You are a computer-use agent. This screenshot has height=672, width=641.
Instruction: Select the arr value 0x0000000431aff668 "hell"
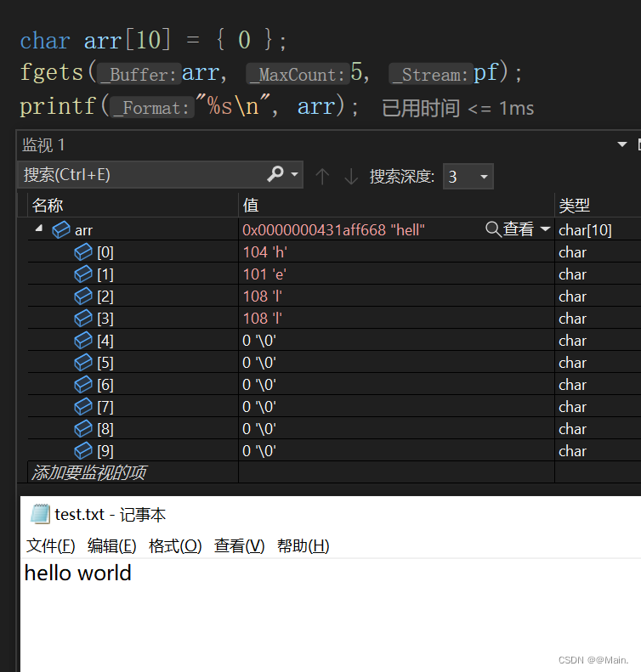[x=333, y=230]
